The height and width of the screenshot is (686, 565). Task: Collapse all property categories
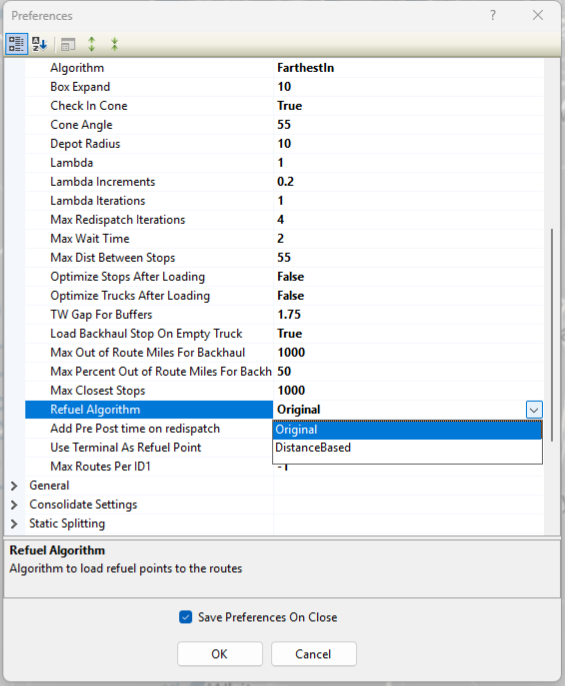tap(115, 44)
